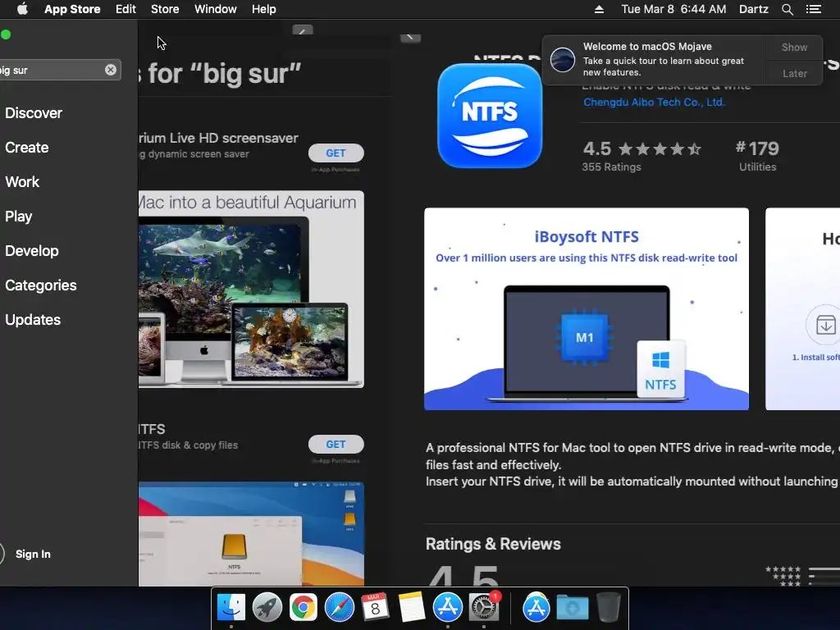Image resolution: width=840 pixels, height=630 pixels.
Task: Open the Help menu
Action: (x=263, y=9)
